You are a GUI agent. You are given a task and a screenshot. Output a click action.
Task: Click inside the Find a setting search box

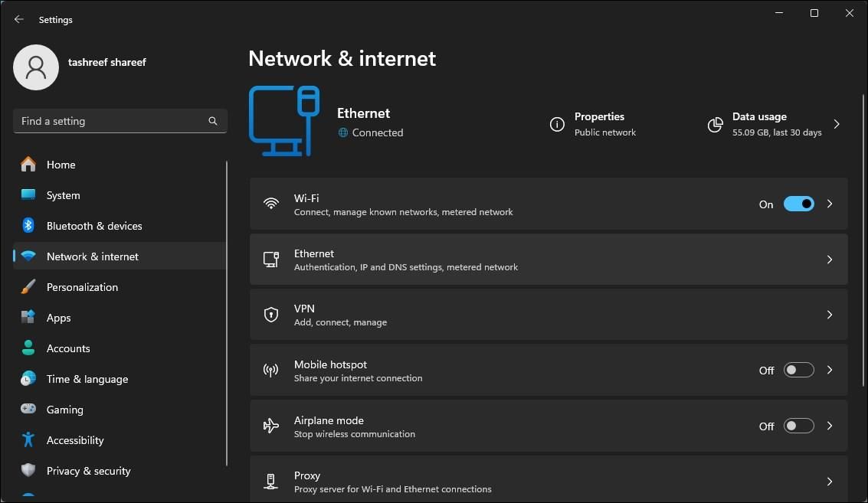point(120,121)
